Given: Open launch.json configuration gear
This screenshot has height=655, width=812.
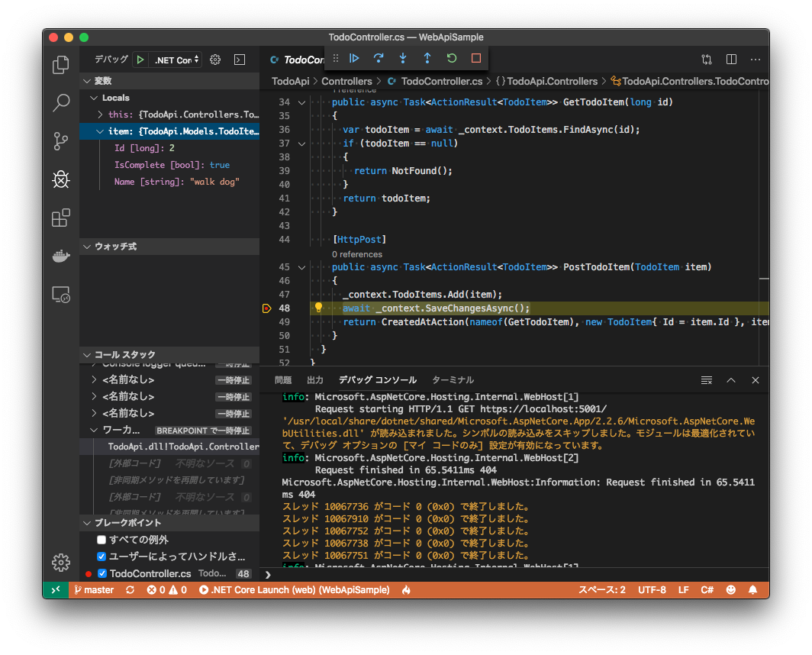Looking at the screenshot, I should [215, 60].
